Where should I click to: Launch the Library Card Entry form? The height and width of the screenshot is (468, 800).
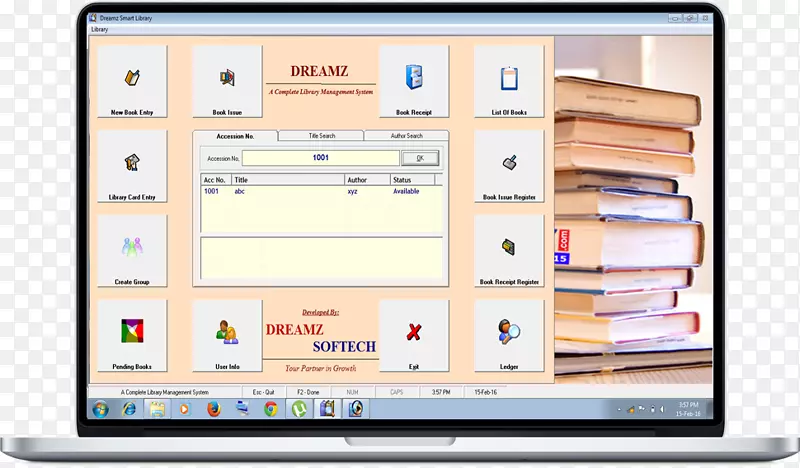click(131, 165)
